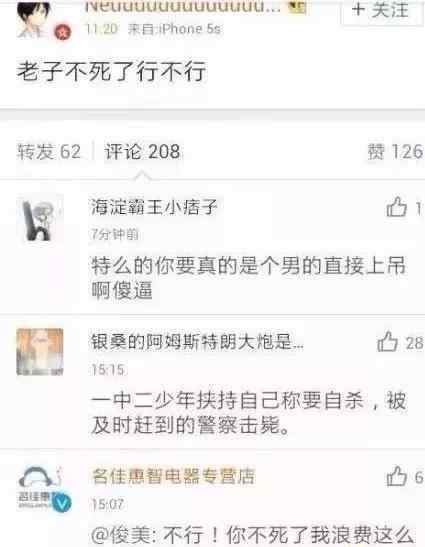Tap the 来自 iPhone 5s source label
The height and width of the screenshot is (547, 425).
[174, 29]
